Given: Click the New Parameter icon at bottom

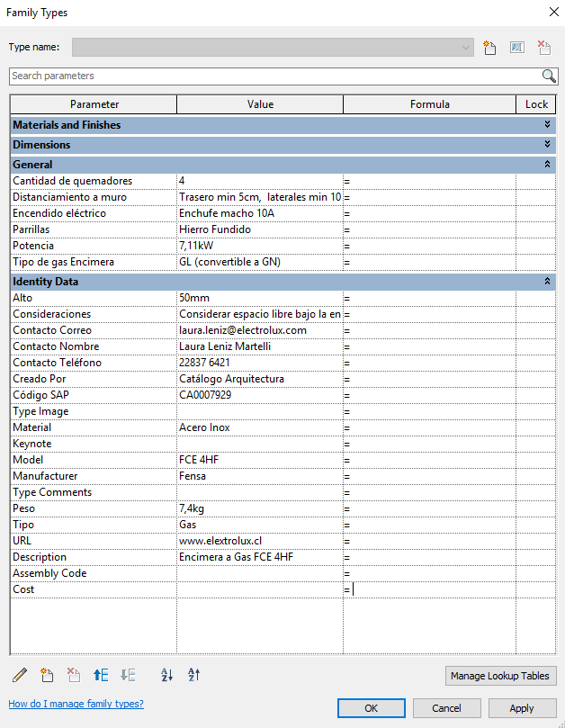Looking at the screenshot, I should pyautogui.click(x=48, y=675).
